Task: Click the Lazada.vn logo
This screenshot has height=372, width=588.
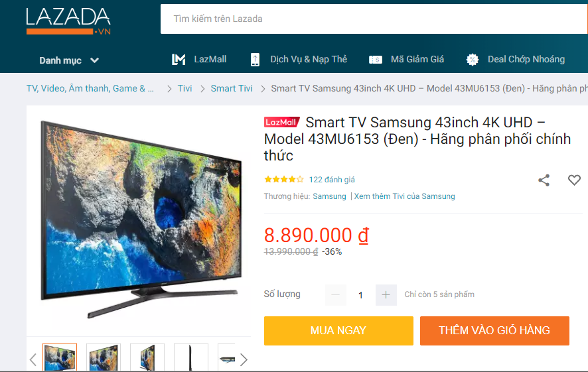Action: 68,21
